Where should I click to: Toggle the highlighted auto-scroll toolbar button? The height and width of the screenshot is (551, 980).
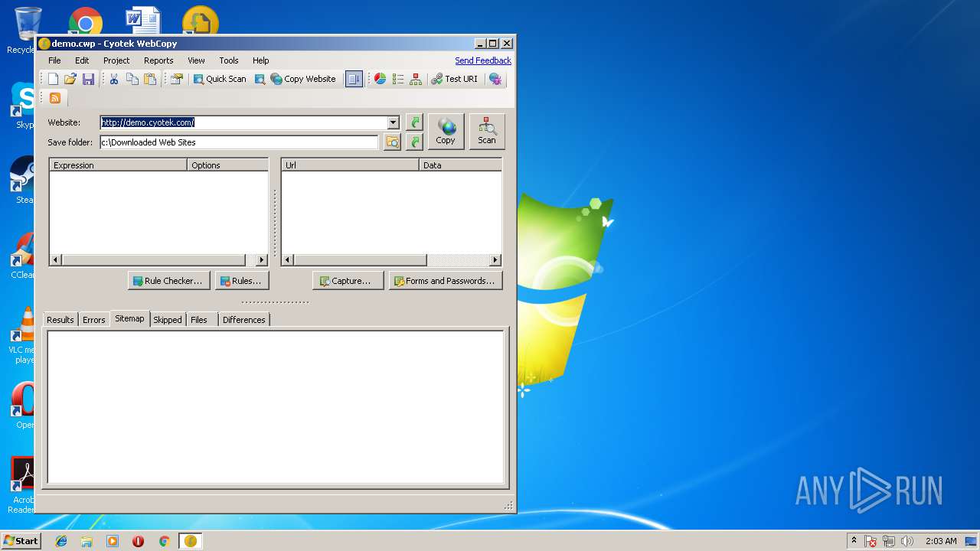[x=354, y=79]
